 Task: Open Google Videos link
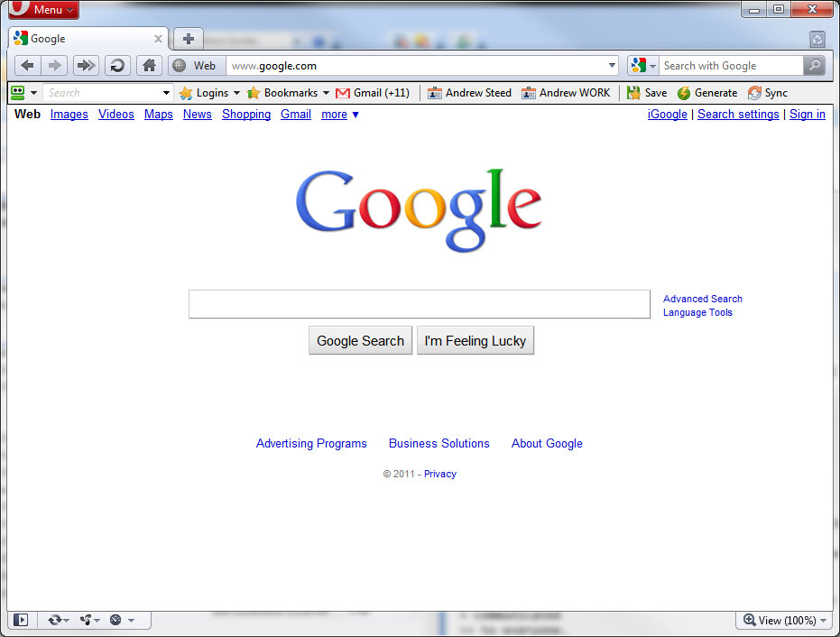pyautogui.click(x=116, y=114)
